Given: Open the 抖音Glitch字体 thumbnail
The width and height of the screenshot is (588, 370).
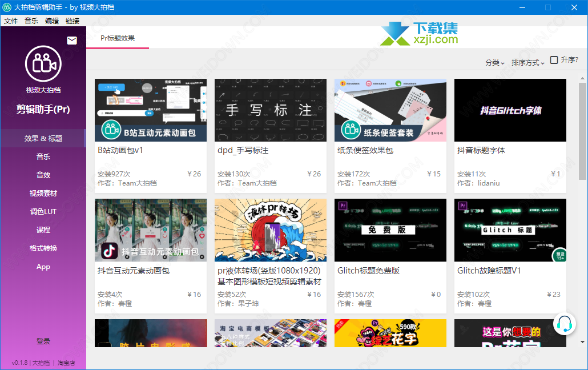Looking at the screenshot, I should (510, 110).
